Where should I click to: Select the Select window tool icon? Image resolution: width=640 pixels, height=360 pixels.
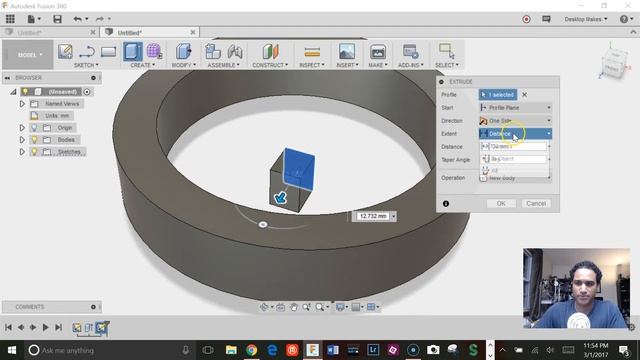pyautogui.click(x=447, y=51)
